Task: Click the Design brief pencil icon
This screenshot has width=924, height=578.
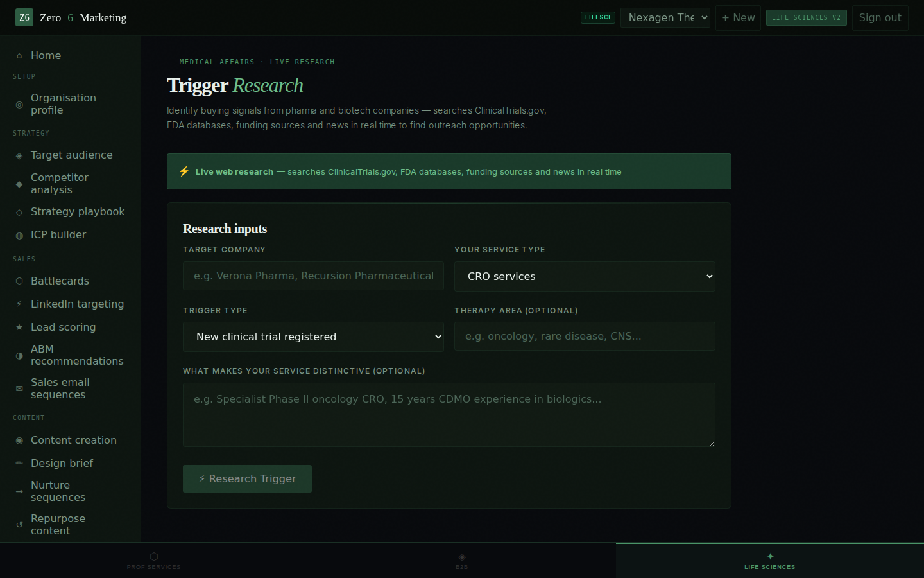Action: [x=19, y=464]
